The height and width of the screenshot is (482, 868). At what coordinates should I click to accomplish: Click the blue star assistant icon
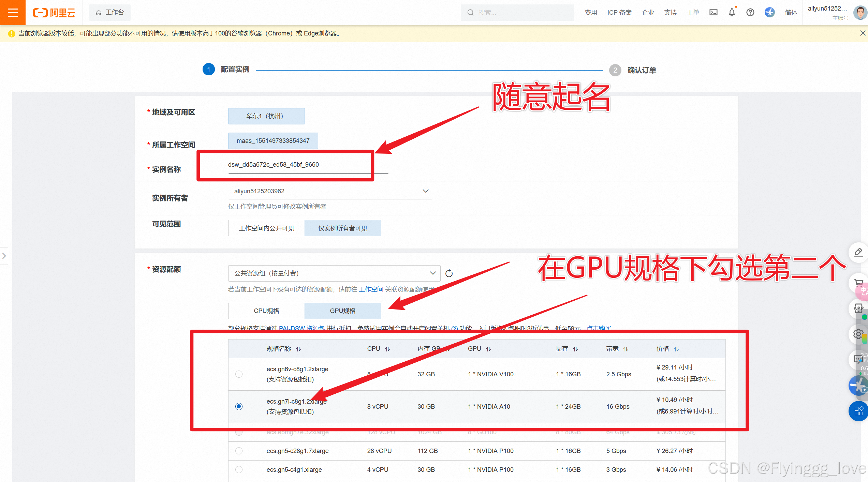(x=769, y=13)
